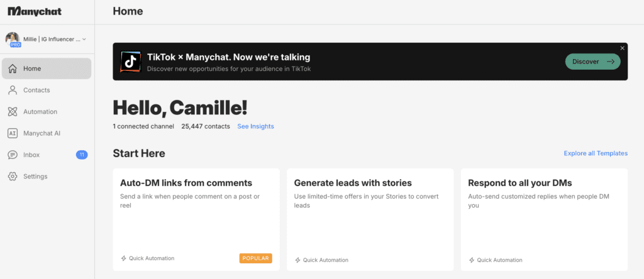The height and width of the screenshot is (279, 644).
Task: Open the Millie account avatar
Action: [13, 39]
